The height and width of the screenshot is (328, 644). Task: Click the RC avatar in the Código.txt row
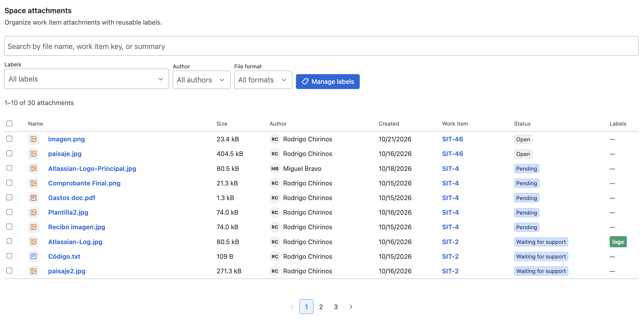point(275,256)
